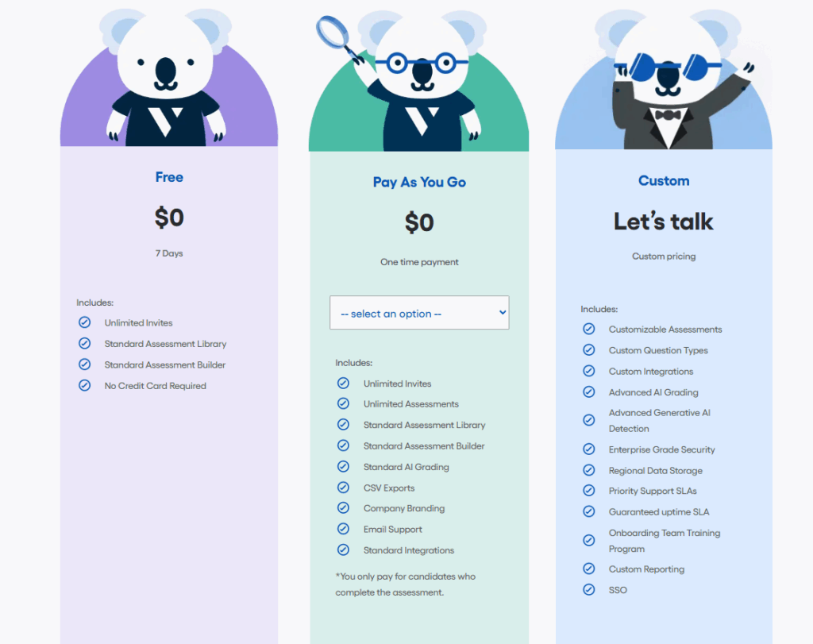Click the Unlimited Assessments text
This screenshot has width=813, height=644.
pyautogui.click(x=411, y=404)
